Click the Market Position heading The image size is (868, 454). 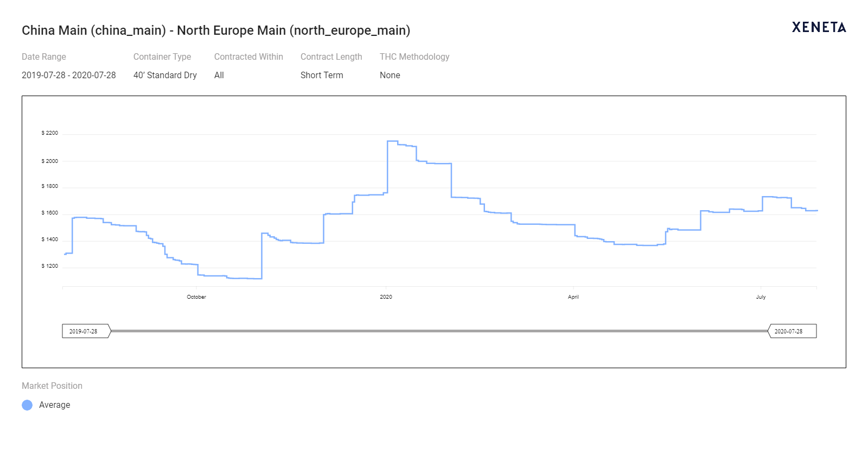(52, 386)
